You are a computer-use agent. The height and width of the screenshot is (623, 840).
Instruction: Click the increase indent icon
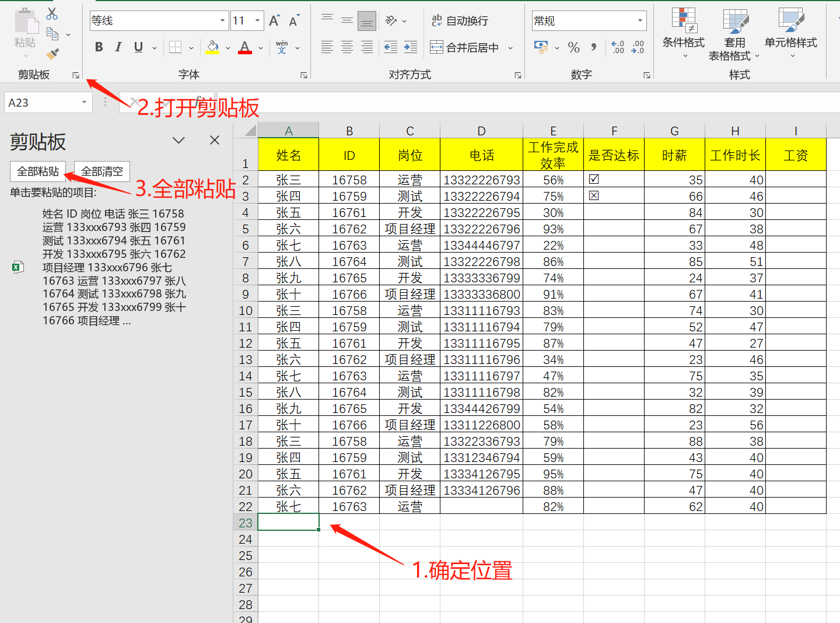411,47
